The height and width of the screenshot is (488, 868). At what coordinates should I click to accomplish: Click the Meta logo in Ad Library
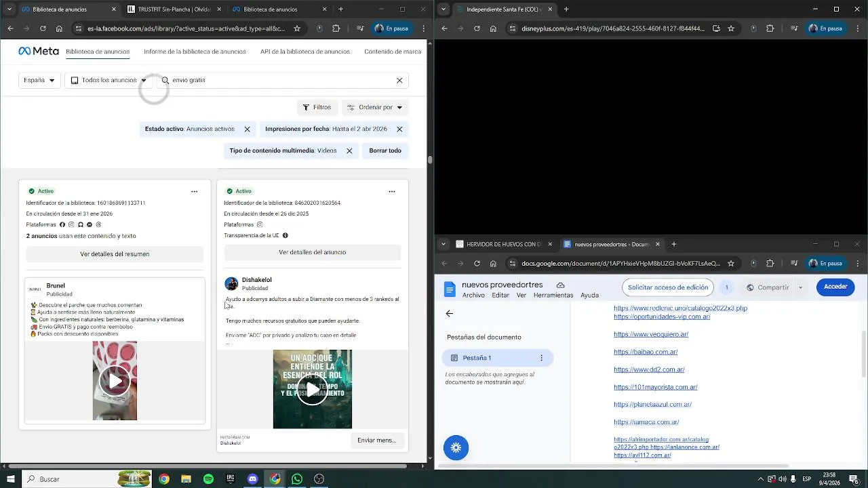(x=38, y=52)
